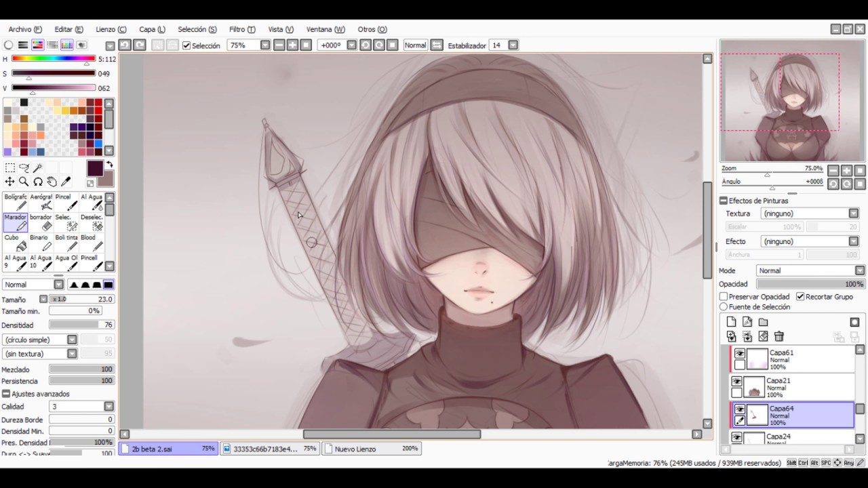Collapse the Ajustes avanzados section
Viewport: 868px width, 488px height.
point(6,394)
